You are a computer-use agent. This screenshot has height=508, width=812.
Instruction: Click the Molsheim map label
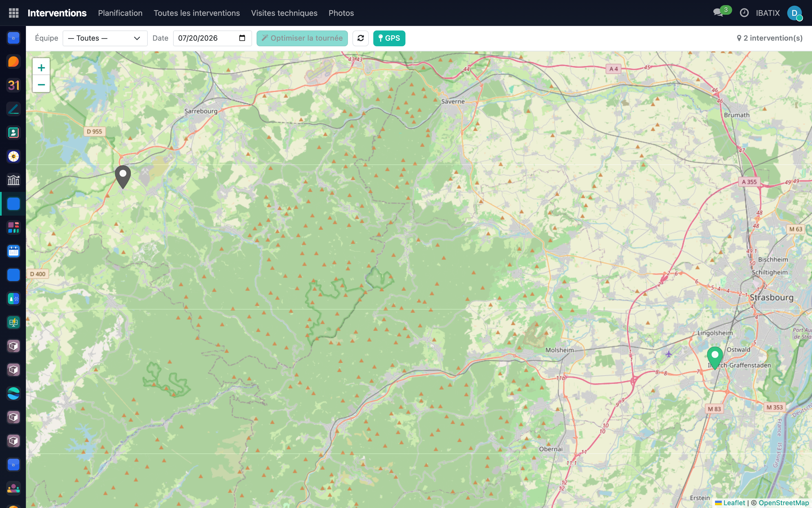point(559,350)
